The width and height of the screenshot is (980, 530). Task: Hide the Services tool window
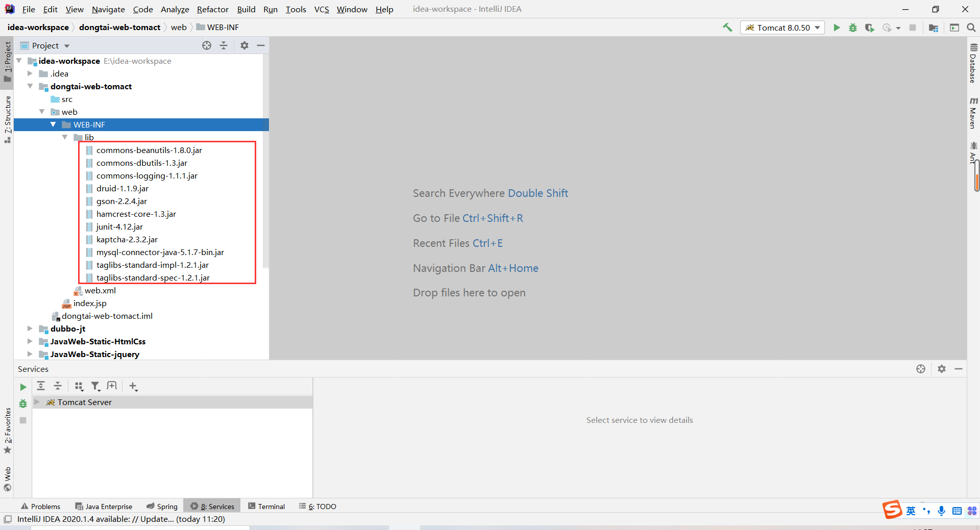pos(959,369)
